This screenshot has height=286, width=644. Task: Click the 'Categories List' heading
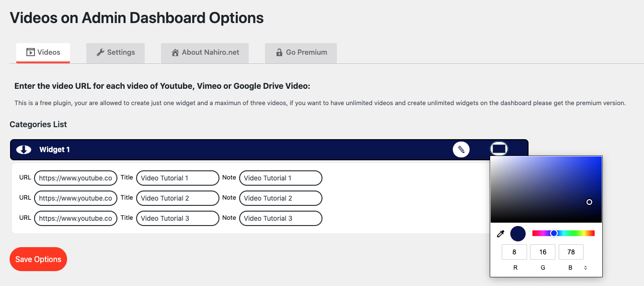[38, 124]
